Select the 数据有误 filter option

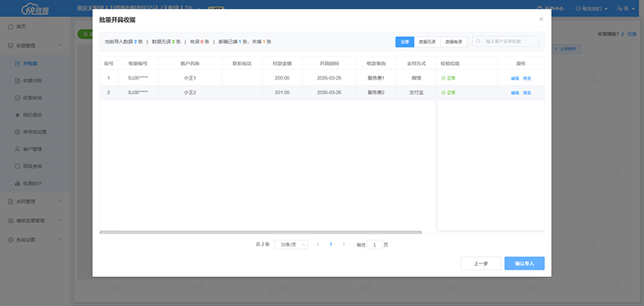tap(454, 42)
